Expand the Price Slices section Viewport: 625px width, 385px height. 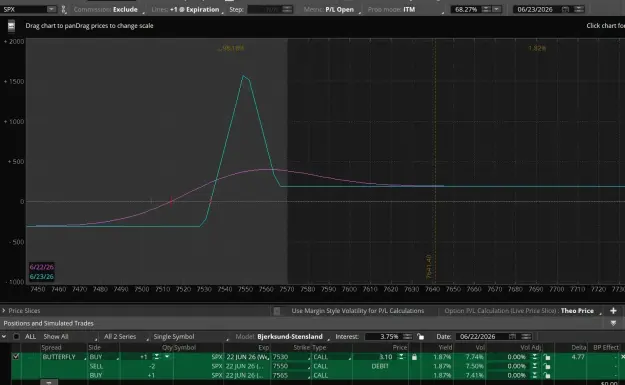4,310
